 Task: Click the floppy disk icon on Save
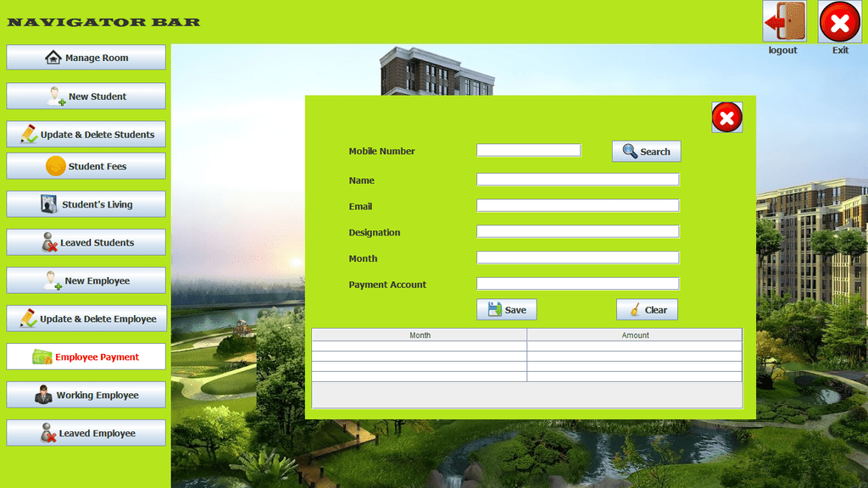point(495,309)
